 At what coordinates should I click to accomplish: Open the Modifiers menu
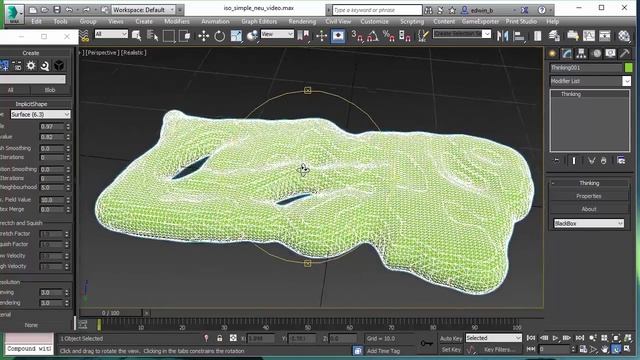tap(177, 21)
